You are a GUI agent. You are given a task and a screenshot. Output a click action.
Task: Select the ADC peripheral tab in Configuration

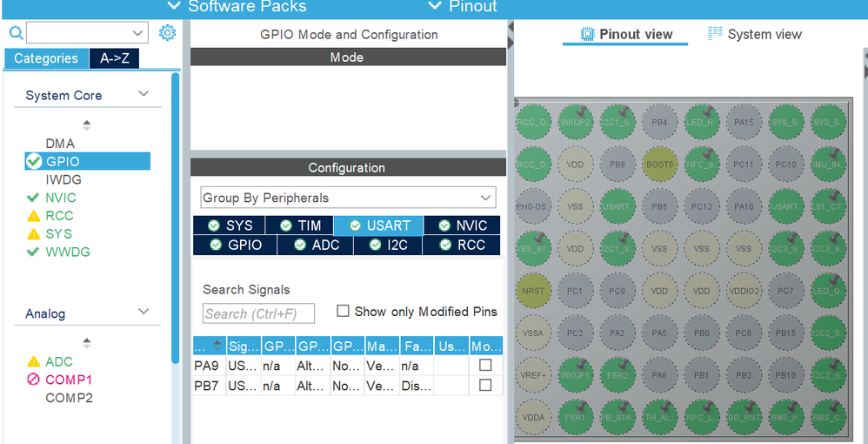pos(316,245)
